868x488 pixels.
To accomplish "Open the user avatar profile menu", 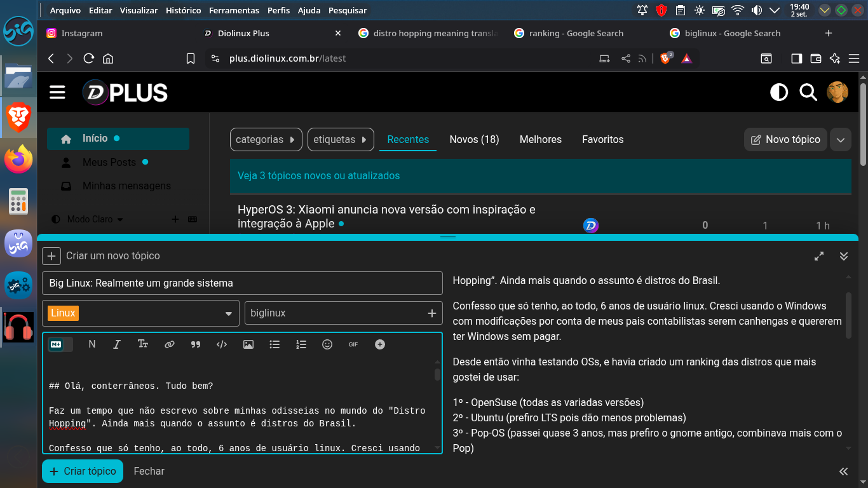I will coord(837,93).
